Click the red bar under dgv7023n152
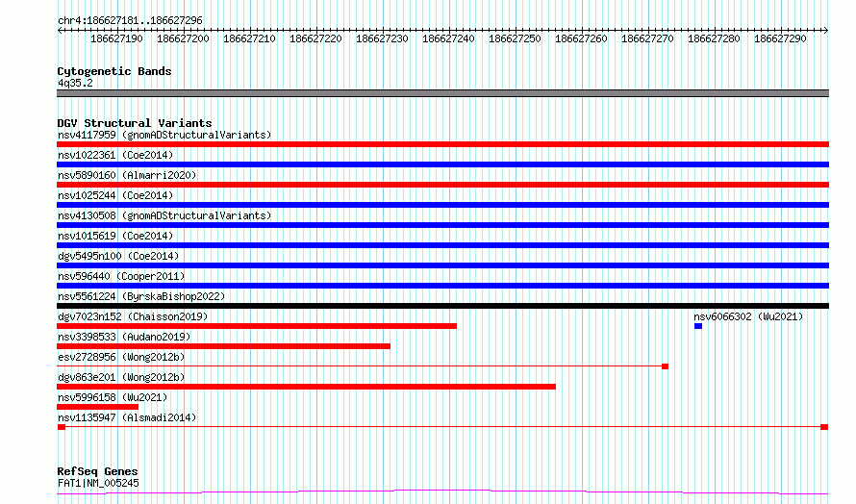This screenshot has width=856, height=504. click(257, 326)
